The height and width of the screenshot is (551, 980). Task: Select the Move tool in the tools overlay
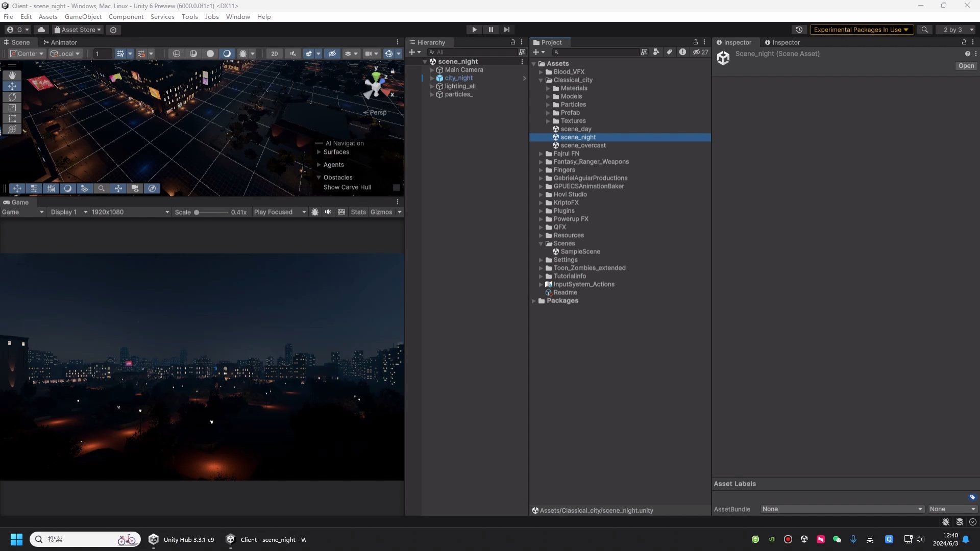pyautogui.click(x=12, y=86)
